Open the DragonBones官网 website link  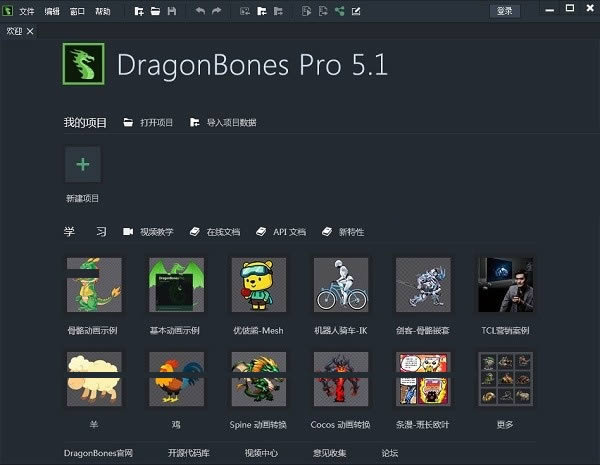pyautogui.click(x=98, y=453)
